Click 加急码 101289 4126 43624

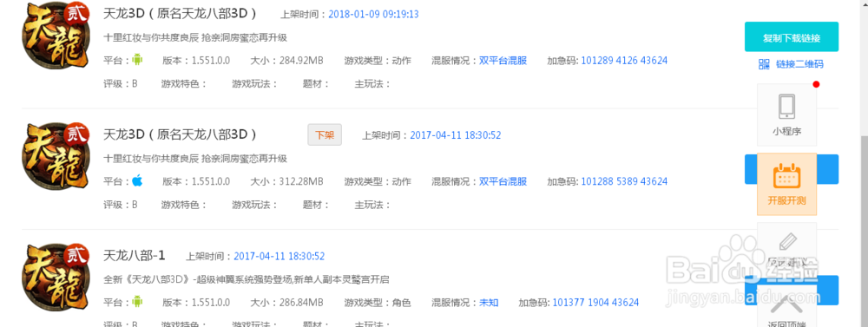tap(624, 61)
